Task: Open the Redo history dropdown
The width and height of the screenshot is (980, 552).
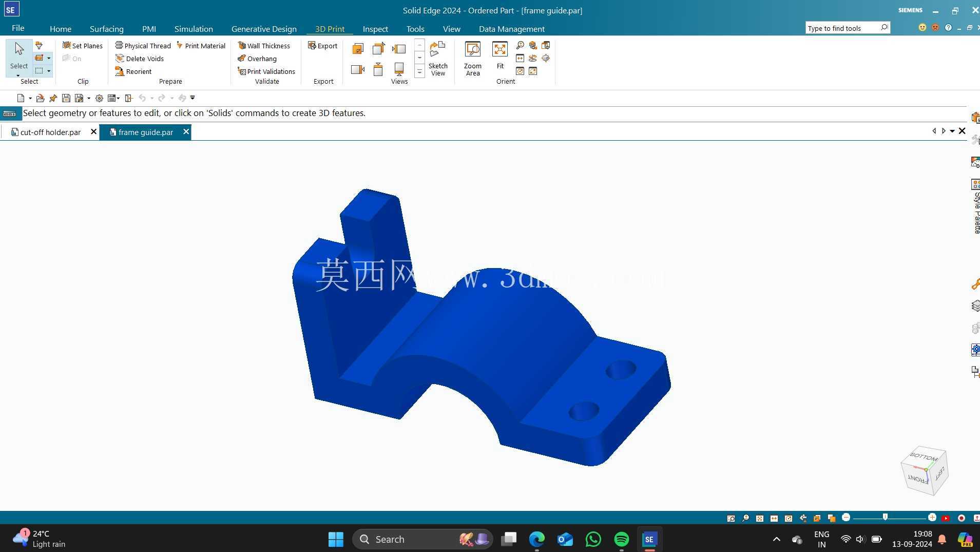Action: pyautogui.click(x=171, y=98)
